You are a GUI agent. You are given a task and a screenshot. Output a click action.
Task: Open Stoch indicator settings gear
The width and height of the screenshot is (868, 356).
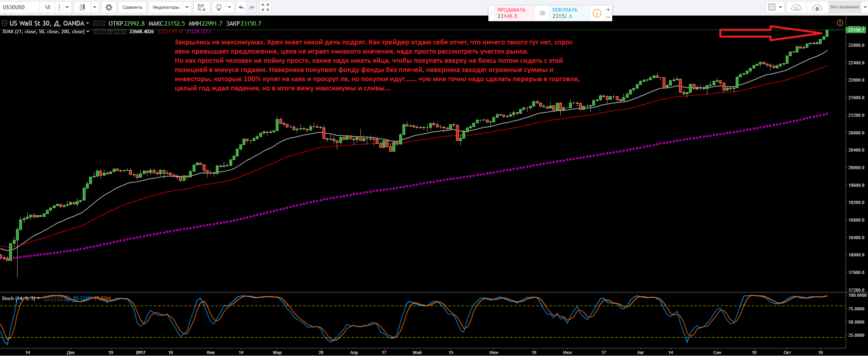(54, 298)
